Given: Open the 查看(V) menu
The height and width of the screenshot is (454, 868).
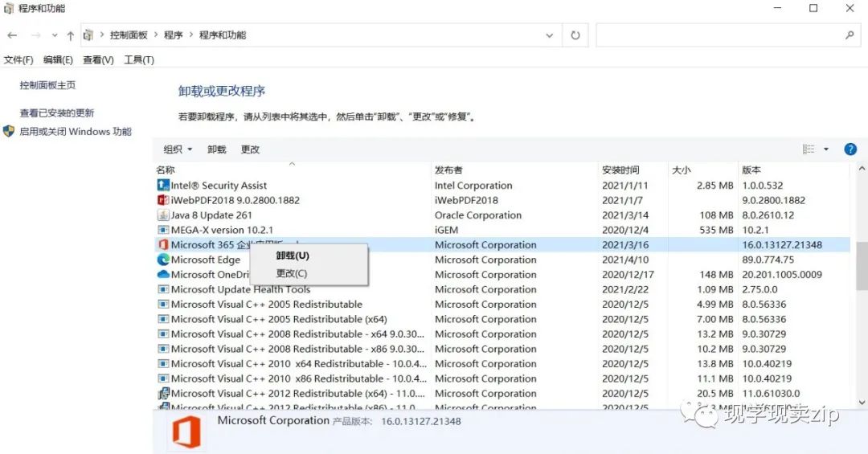Looking at the screenshot, I should 99,59.
